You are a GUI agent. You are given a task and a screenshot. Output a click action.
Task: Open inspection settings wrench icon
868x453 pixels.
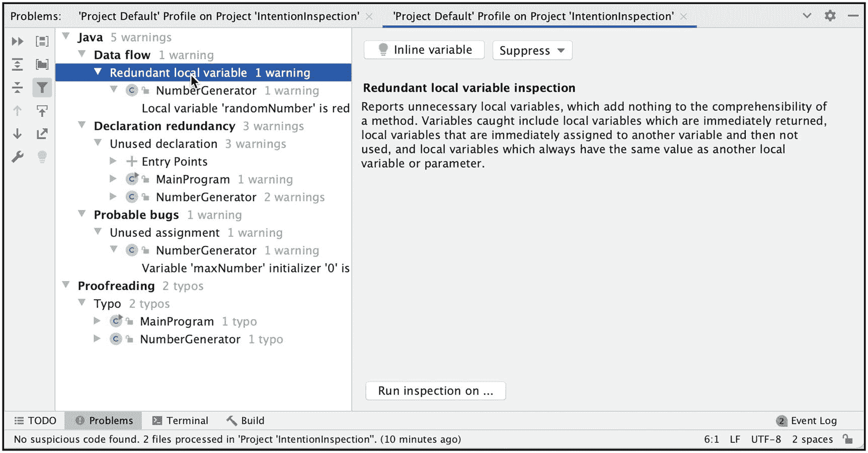pos(18,157)
